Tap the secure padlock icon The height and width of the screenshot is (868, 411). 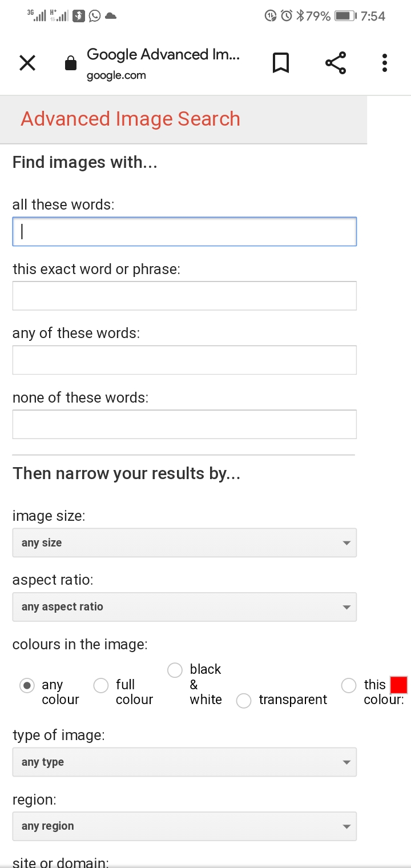pyautogui.click(x=71, y=63)
